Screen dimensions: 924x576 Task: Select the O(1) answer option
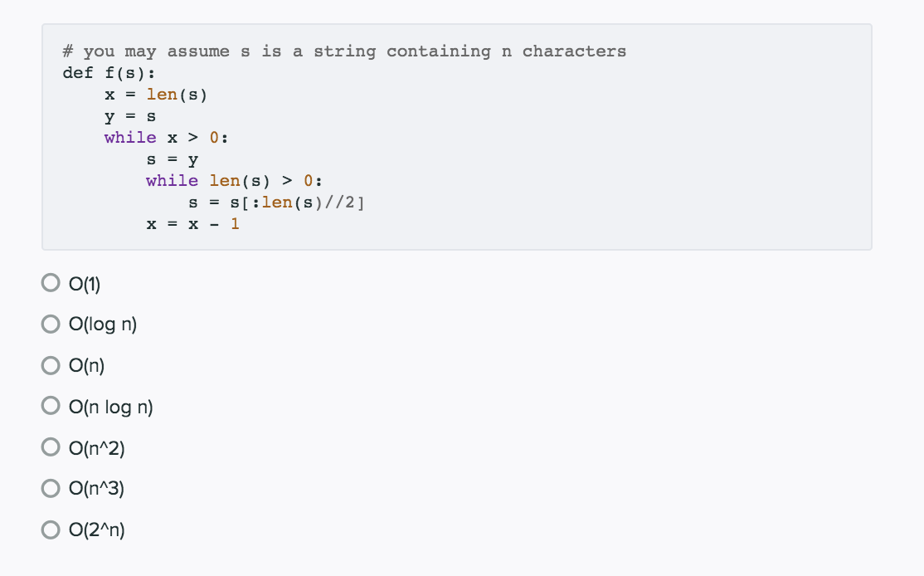(50, 282)
